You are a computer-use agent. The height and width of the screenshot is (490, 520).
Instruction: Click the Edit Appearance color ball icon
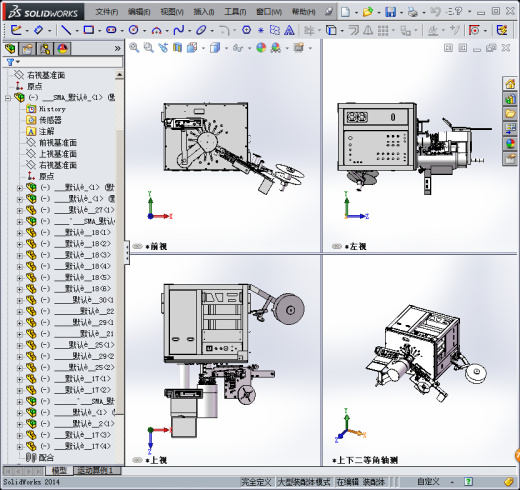[x=261, y=48]
